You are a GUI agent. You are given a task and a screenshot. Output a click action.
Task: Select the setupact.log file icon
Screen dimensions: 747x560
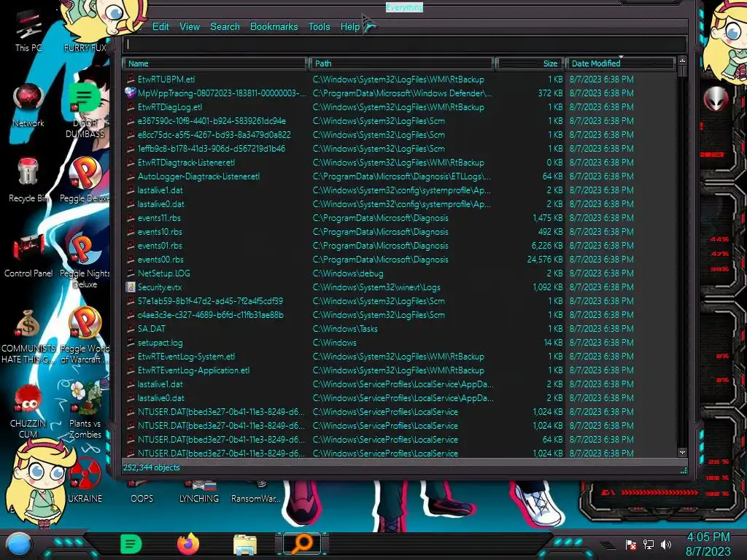(x=130, y=343)
